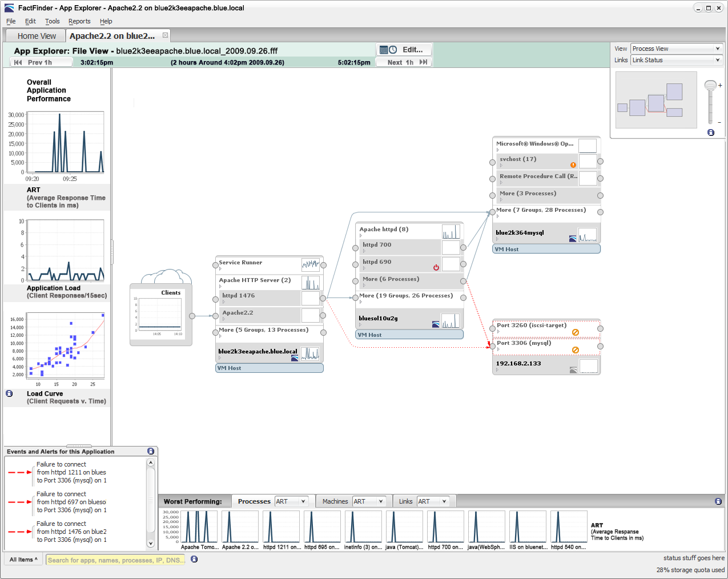Select alert from httpd 697 failure to connect
728x579 pixels.
tap(71, 502)
